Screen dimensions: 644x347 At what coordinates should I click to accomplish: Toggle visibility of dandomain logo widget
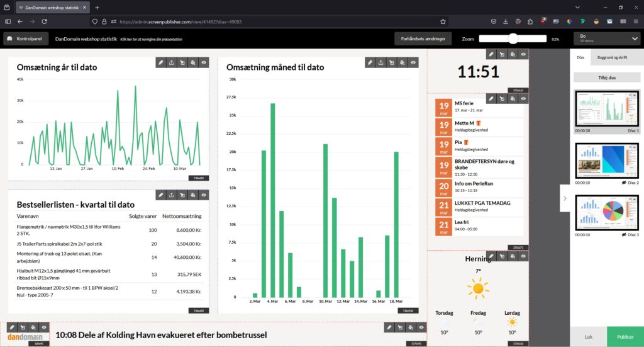tap(44, 327)
